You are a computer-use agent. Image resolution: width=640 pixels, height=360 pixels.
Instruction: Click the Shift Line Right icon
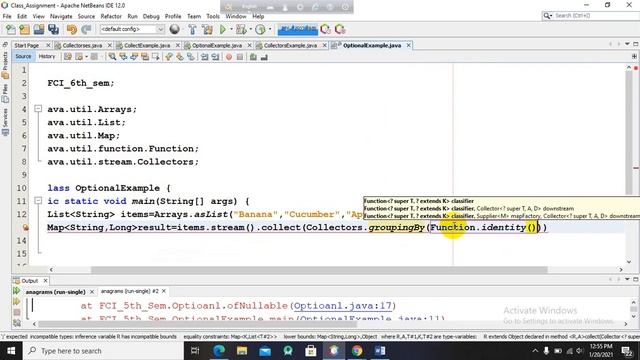[x=215, y=57]
